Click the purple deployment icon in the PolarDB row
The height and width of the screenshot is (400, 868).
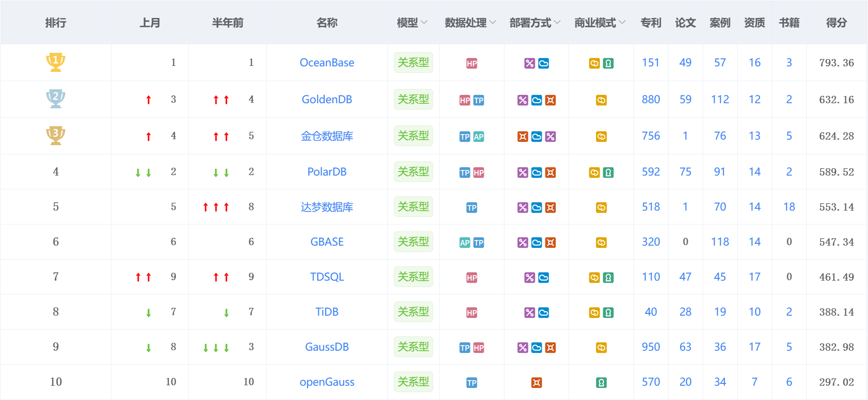click(x=522, y=173)
